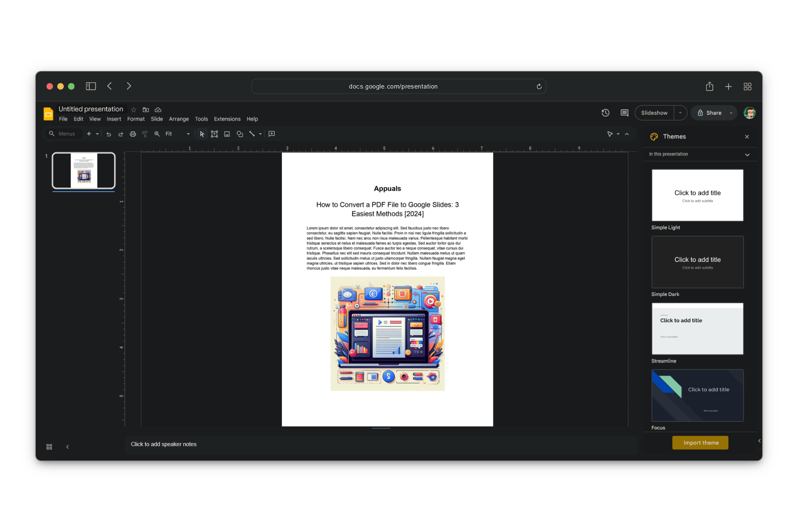
Task: Click the print icon
Action: [x=133, y=134]
